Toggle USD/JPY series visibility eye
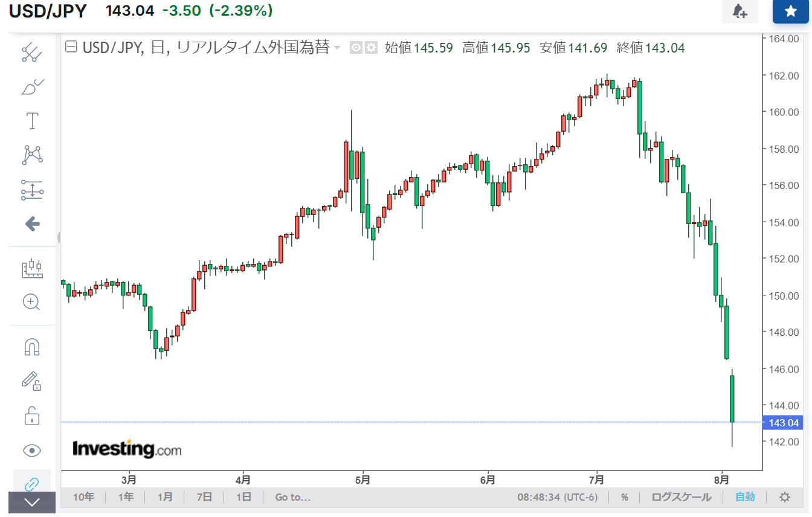The width and height of the screenshot is (812, 517). click(x=356, y=48)
